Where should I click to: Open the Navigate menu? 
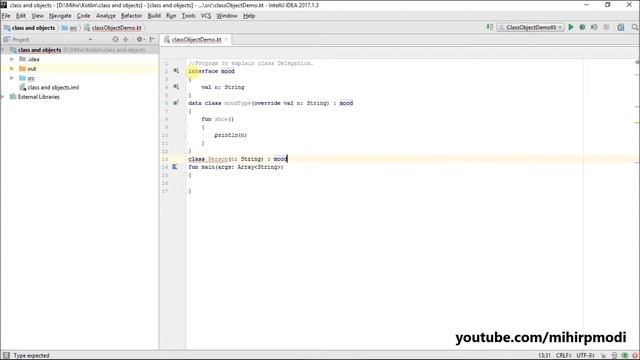click(x=60, y=16)
